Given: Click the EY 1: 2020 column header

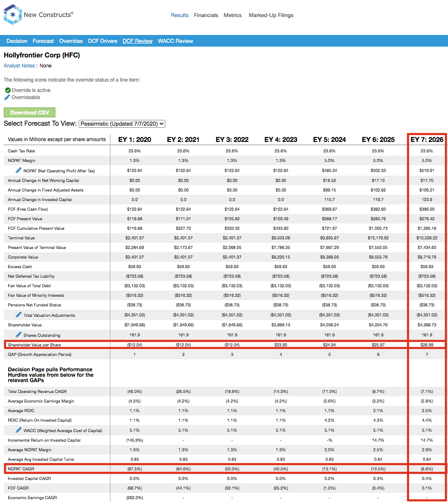Looking at the screenshot, I should pos(134,139).
